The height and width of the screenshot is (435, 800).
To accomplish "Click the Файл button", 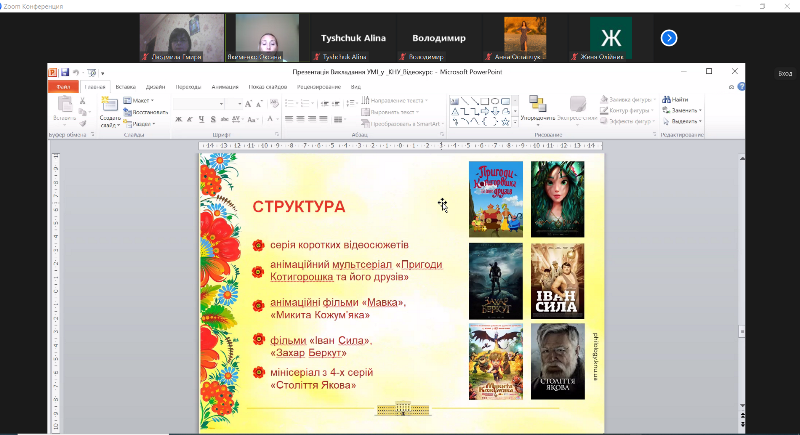I will [63, 87].
